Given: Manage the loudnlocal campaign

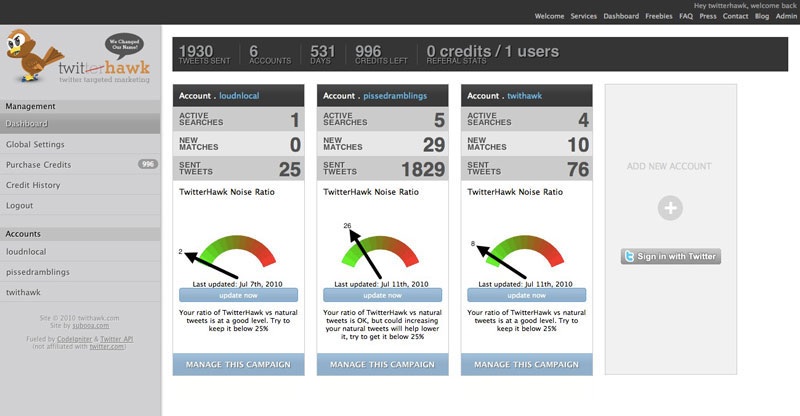Looking at the screenshot, I should coord(238,364).
